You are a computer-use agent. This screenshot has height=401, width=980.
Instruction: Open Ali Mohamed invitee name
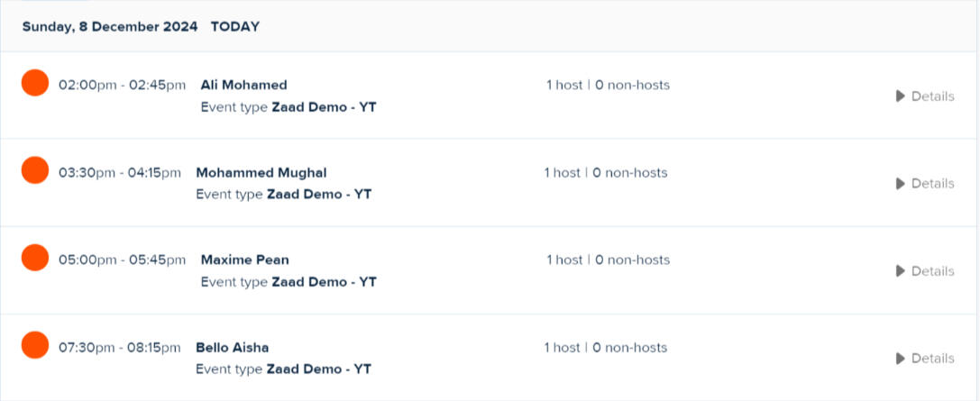click(x=243, y=86)
